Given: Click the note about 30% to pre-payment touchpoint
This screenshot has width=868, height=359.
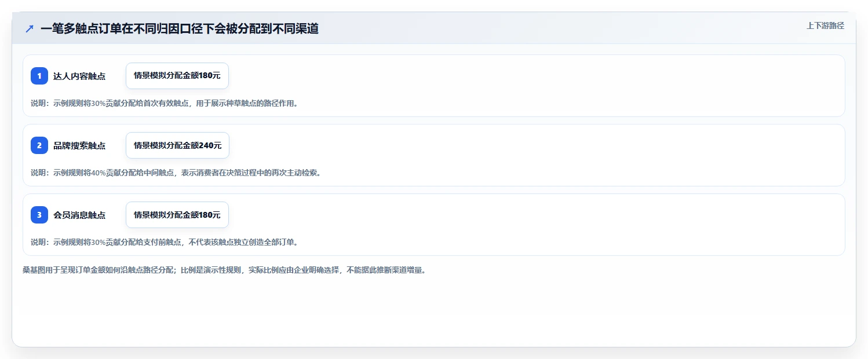Looking at the screenshot, I should (x=165, y=243).
